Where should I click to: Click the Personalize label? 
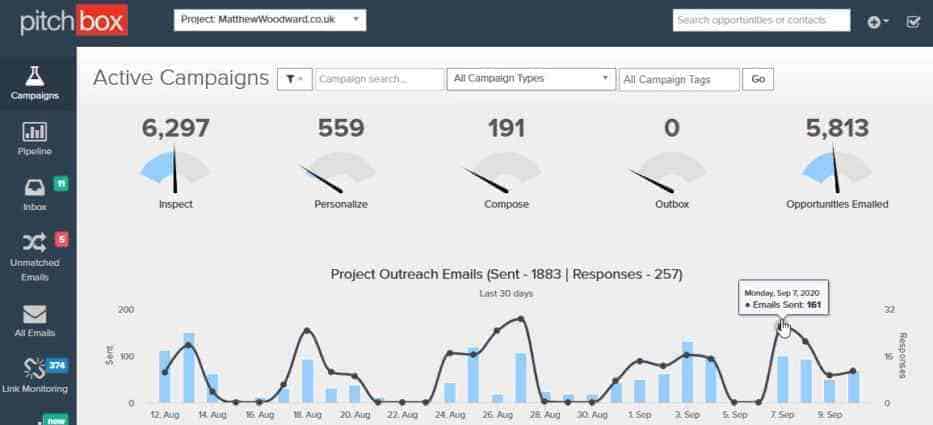coord(341,204)
